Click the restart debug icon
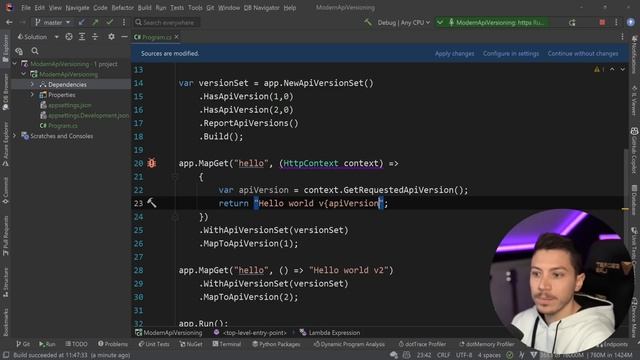The image size is (640, 360). 572,22
